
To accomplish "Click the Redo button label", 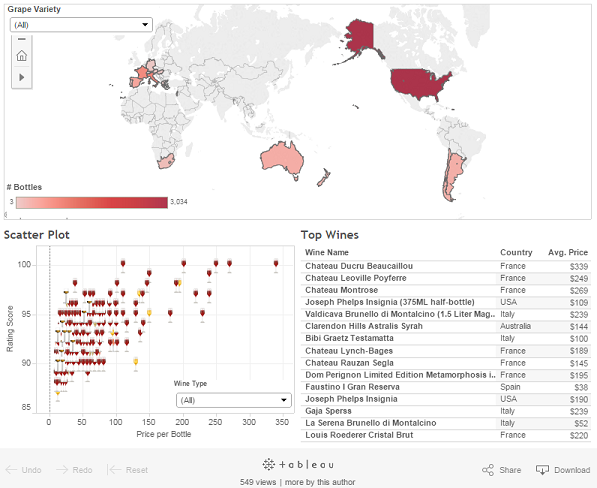I will [x=82, y=470].
